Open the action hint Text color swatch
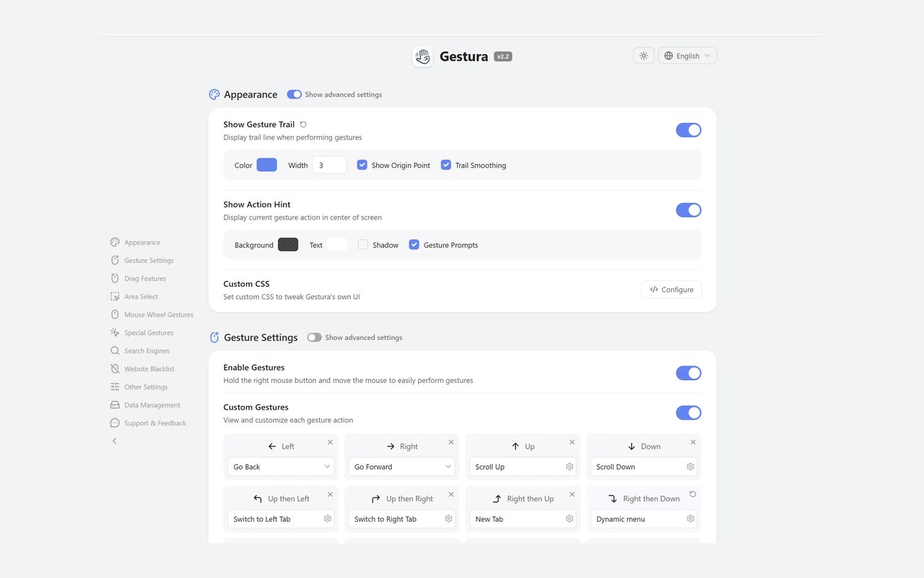 point(337,245)
